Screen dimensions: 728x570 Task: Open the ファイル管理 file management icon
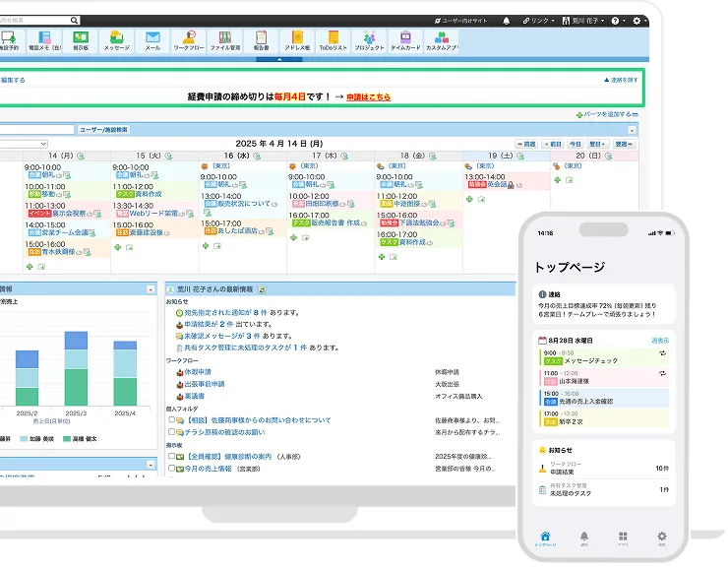pyautogui.click(x=224, y=40)
